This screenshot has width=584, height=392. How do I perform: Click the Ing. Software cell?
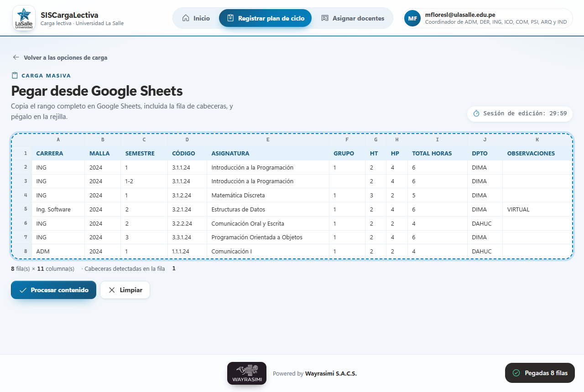point(58,209)
